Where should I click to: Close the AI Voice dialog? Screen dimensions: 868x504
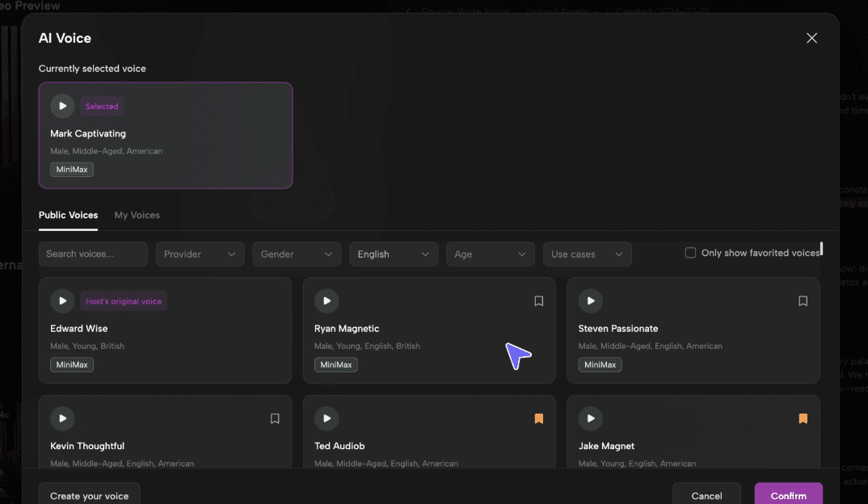(x=811, y=38)
